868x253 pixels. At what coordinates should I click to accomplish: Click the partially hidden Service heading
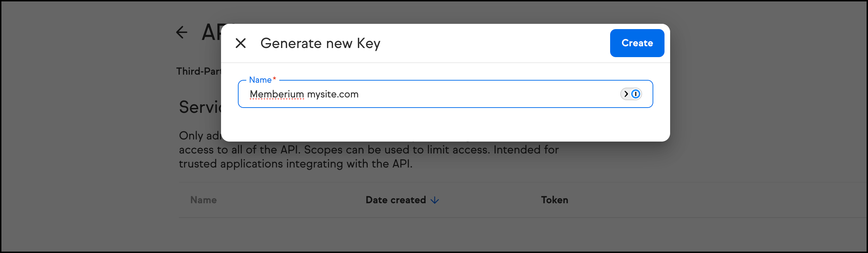point(200,107)
